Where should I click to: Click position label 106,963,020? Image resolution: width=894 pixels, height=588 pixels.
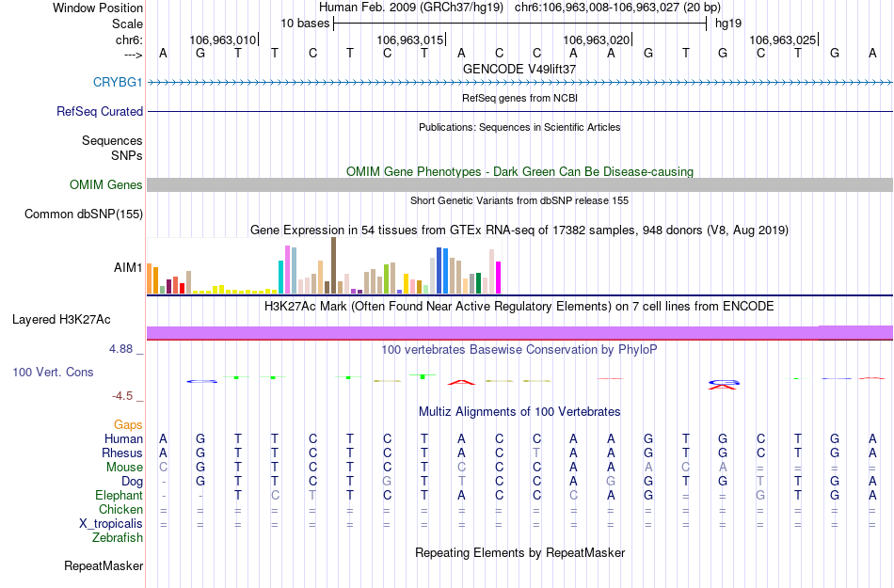coord(597,40)
